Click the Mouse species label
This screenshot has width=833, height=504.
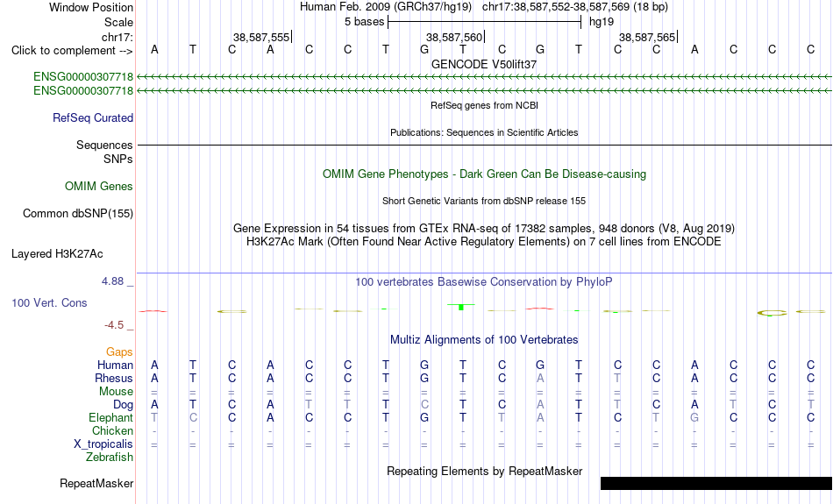[x=116, y=392]
